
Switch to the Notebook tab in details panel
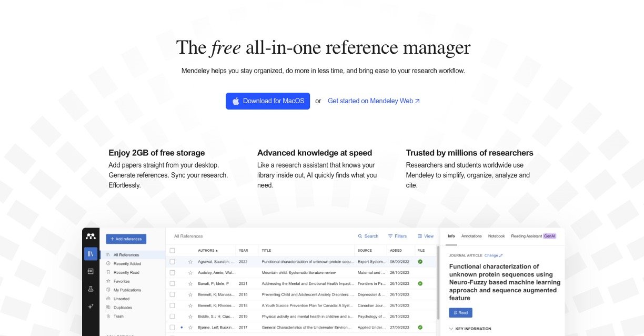point(496,236)
